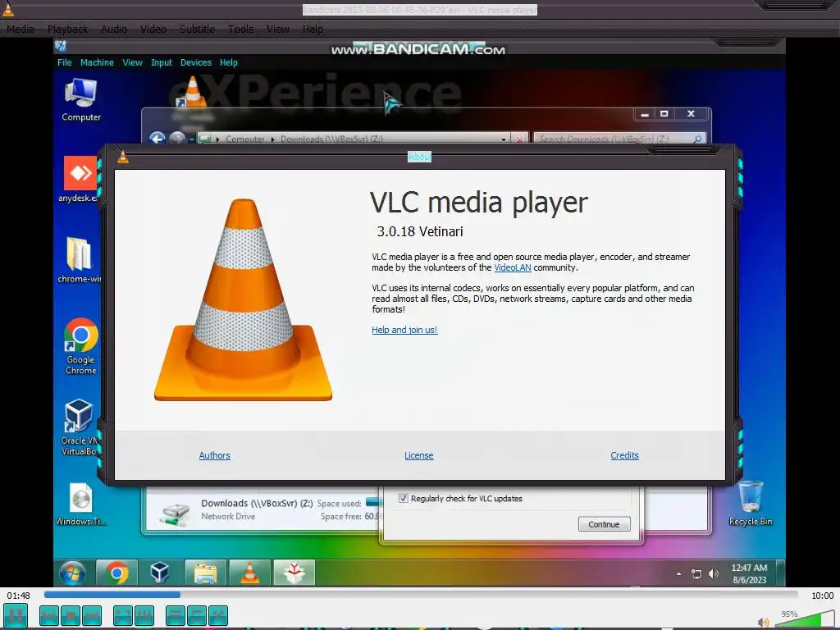Open the Credits link
840x630 pixels.
(624, 455)
